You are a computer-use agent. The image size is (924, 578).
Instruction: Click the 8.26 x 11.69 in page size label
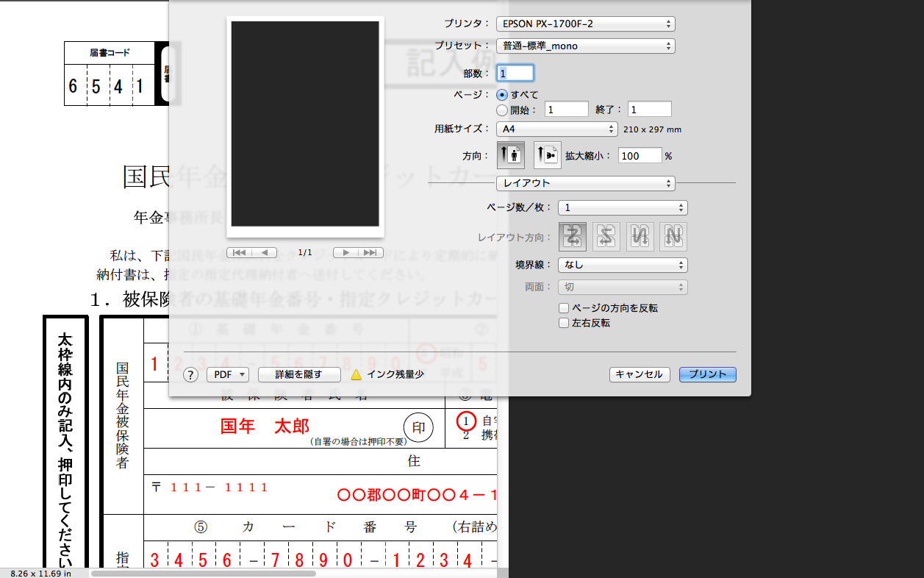coord(41,573)
